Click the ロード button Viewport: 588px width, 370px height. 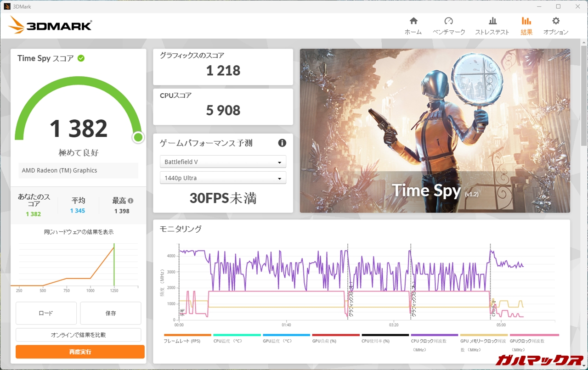point(46,313)
